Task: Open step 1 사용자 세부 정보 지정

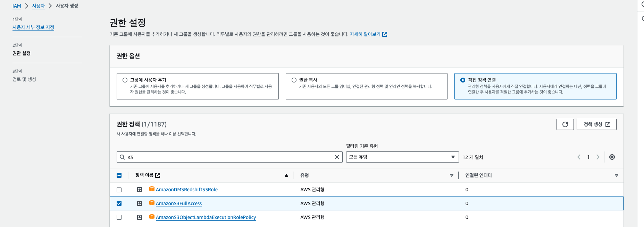Action: [x=33, y=27]
